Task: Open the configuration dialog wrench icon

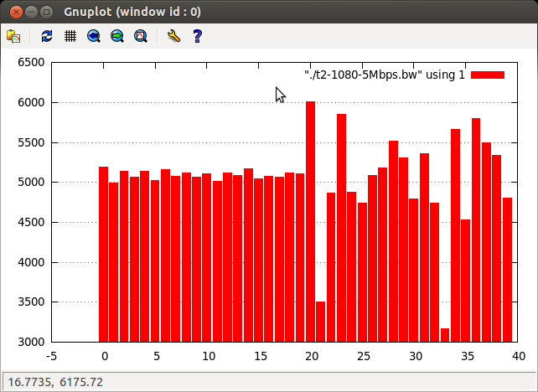Action: (173, 36)
